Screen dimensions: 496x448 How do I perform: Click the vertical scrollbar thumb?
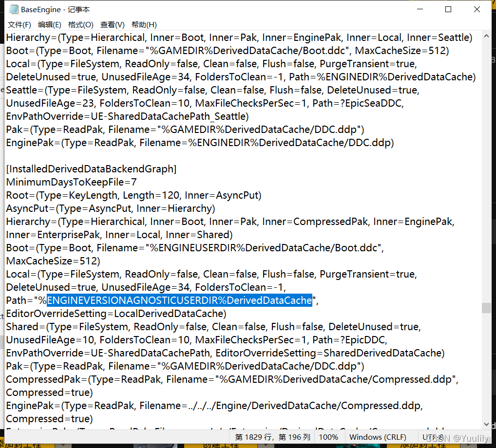487,308
